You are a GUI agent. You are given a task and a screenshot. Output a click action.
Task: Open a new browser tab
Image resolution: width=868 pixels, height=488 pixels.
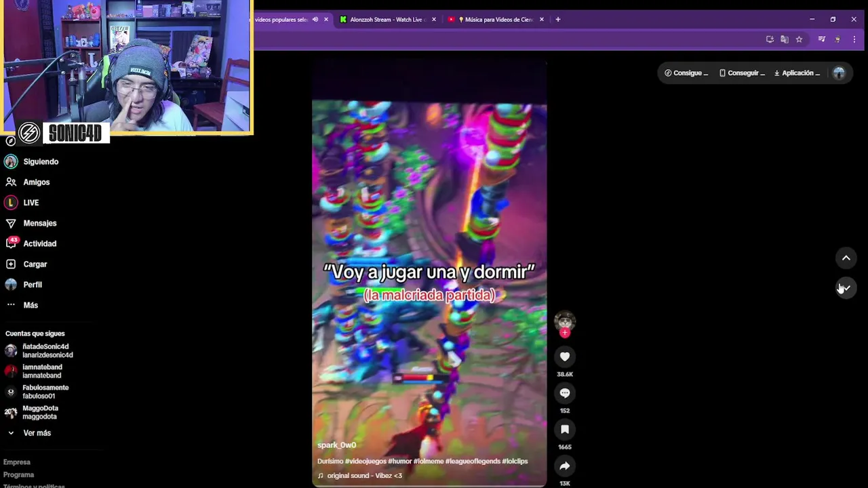558,20
